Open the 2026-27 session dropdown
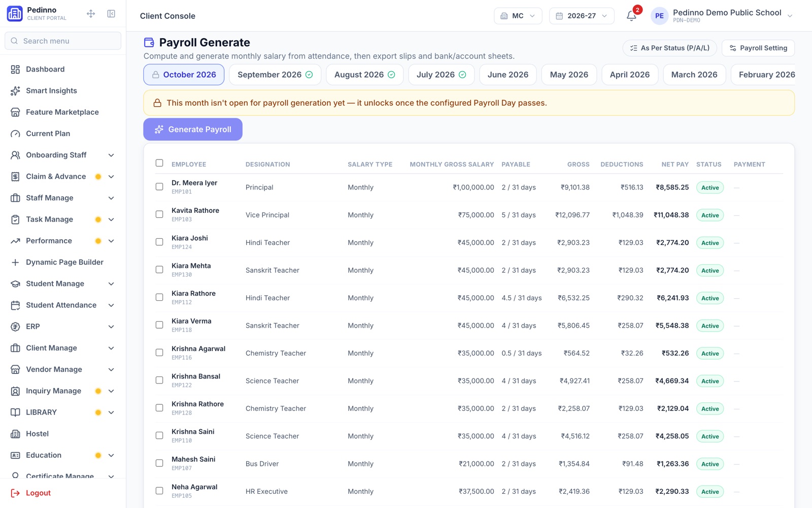Screen dimensions: 812x508 (582, 16)
